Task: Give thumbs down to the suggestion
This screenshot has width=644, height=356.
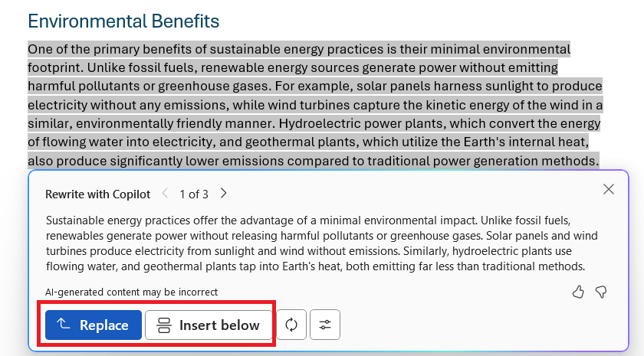Action: pos(601,292)
